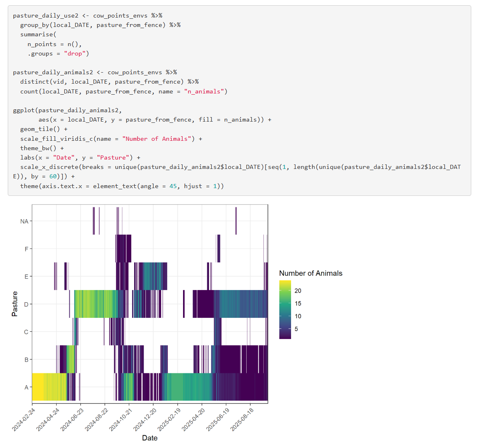Click the "D" pasture tick label

[x=26, y=304]
